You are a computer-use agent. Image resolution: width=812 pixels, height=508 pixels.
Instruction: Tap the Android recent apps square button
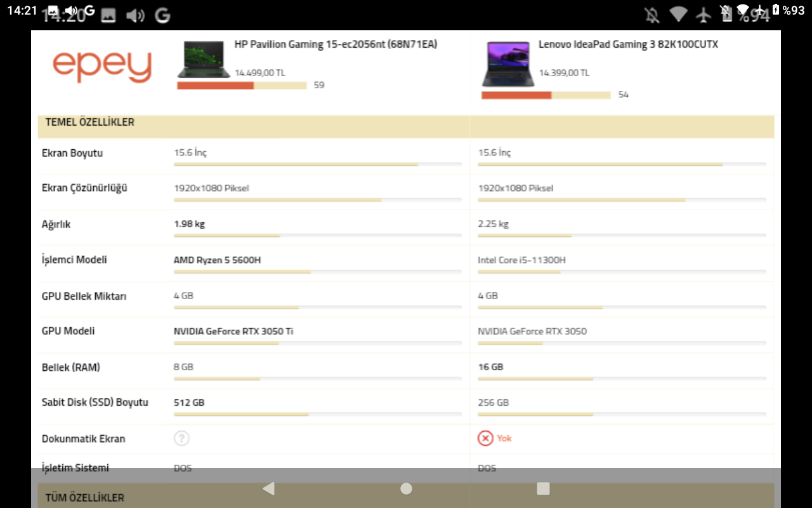coord(543,488)
